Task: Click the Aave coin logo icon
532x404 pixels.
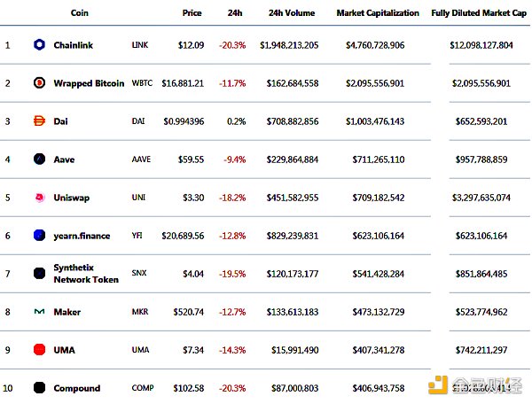Action: pos(39,159)
